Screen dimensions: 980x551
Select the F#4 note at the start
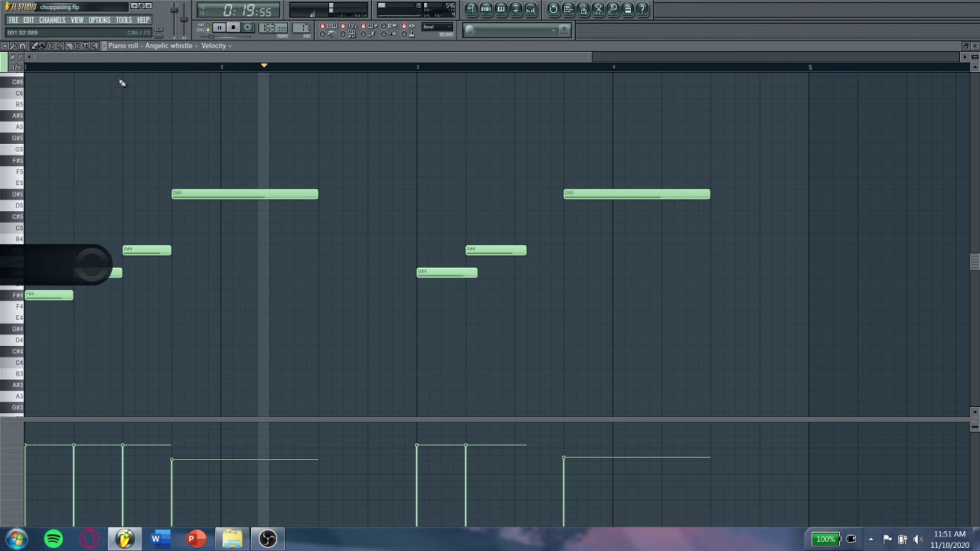pyautogui.click(x=49, y=295)
